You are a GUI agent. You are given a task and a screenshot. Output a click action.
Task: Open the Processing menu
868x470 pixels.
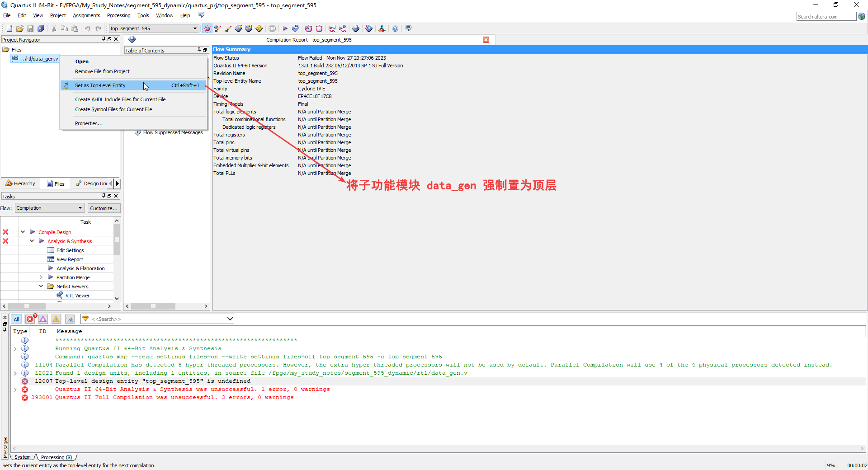coord(118,15)
